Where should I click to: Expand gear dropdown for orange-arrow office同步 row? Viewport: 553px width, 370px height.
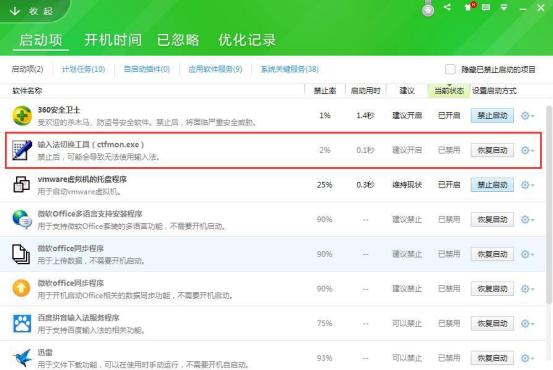click(x=528, y=289)
